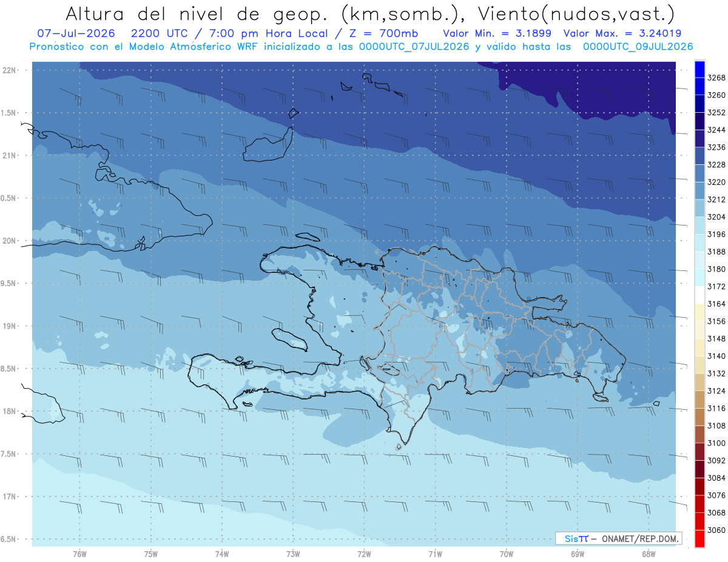Click the '1.5N' latitude label
The width and height of the screenshot is (728, 562).
[8, 113]
